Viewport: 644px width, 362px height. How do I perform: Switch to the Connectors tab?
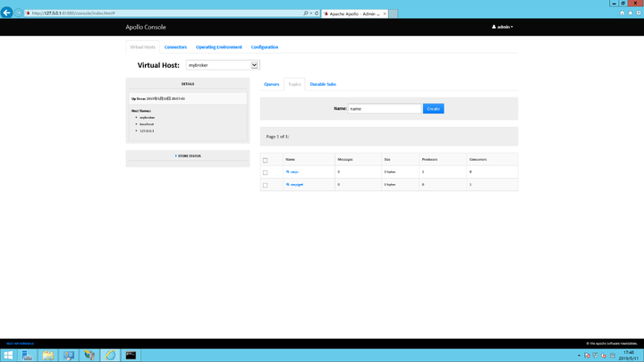(175, 47)
